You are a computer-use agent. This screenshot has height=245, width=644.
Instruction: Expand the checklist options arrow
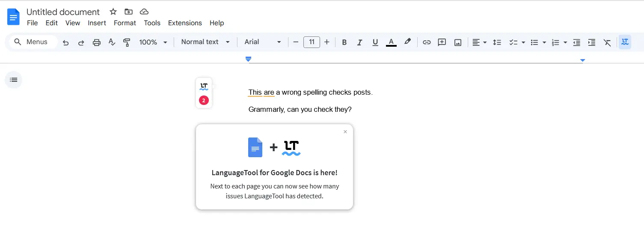(x=523, y=42)
